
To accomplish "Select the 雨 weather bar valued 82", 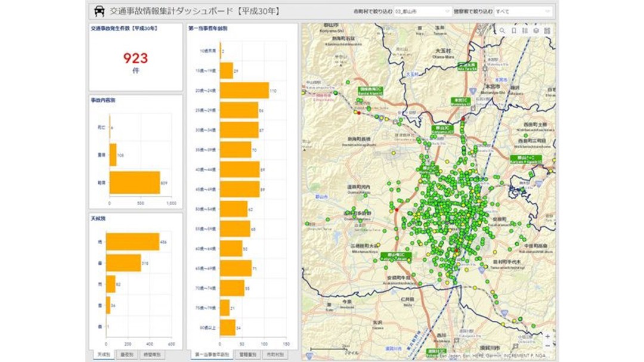I will tap(110, 284).
